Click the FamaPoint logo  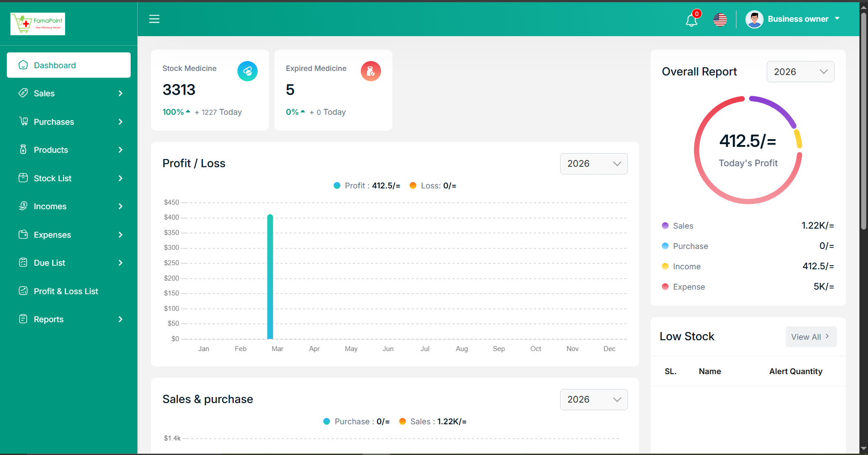pos(38,23)
